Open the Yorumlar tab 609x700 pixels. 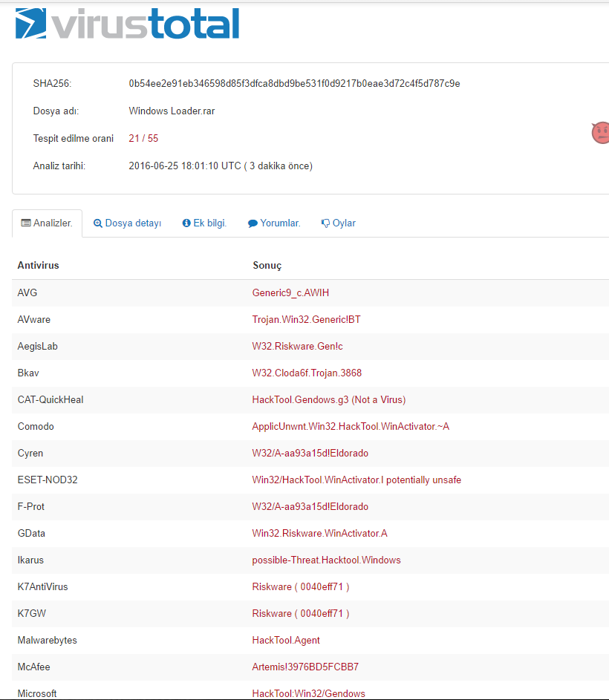274,223
